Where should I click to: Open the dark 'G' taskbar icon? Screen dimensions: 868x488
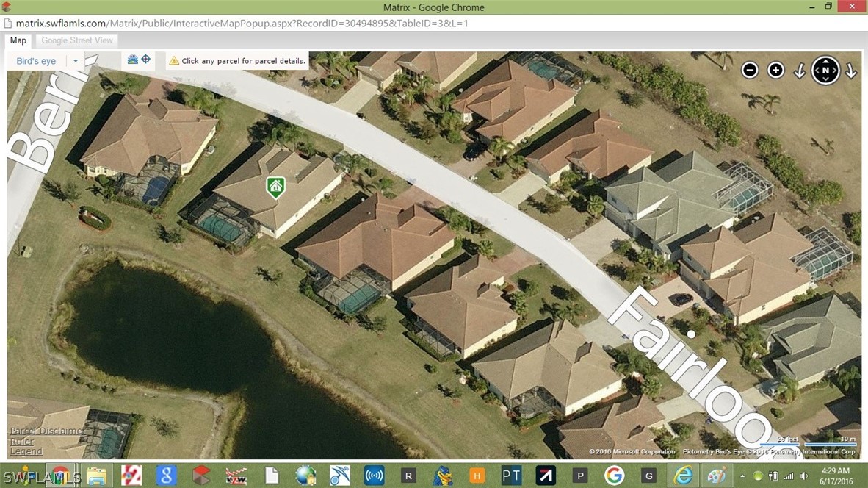click(648, 476)
